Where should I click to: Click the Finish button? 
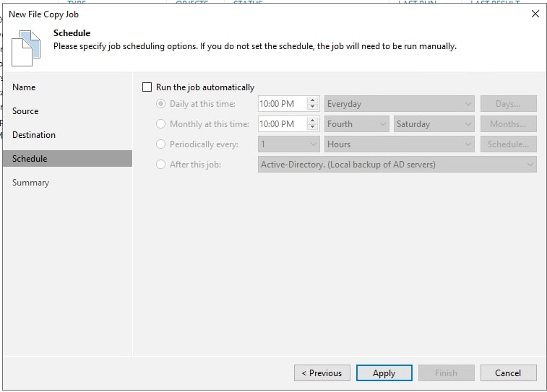[446, 373]
